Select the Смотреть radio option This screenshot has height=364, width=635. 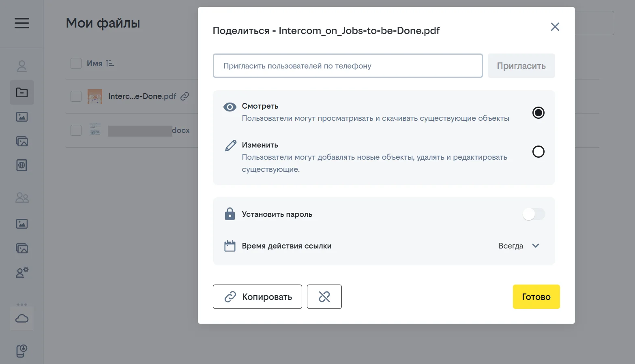(x=538, y=113)
